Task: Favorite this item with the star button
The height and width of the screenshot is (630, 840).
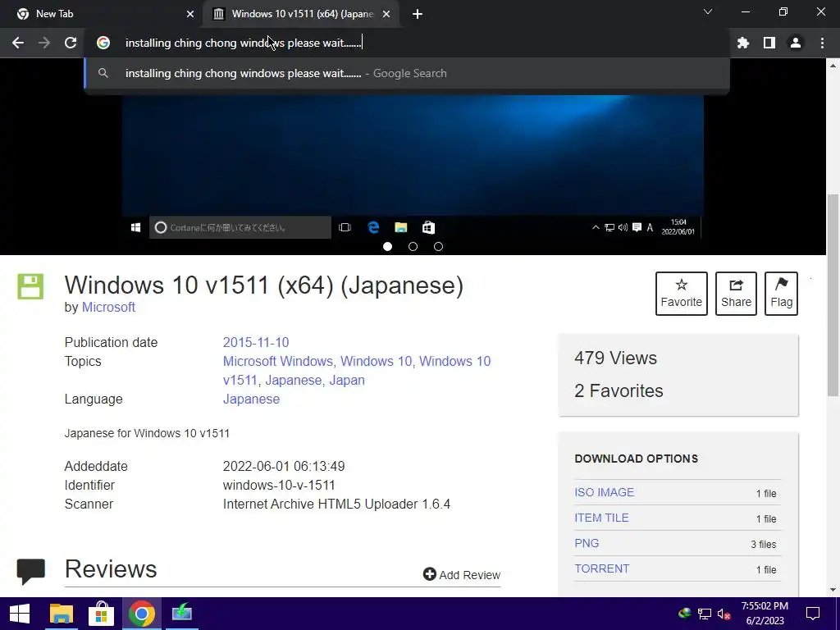Action: tap(682, 294)
